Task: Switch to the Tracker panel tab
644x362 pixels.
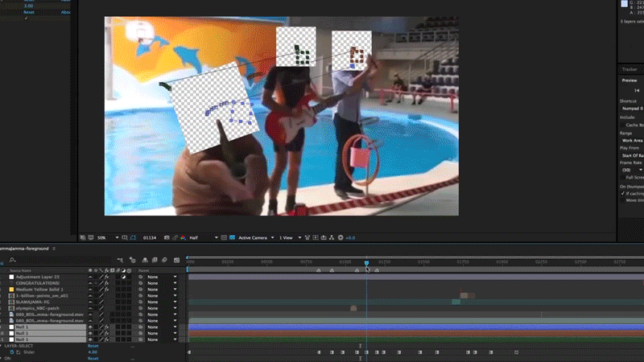Action: 630,69
